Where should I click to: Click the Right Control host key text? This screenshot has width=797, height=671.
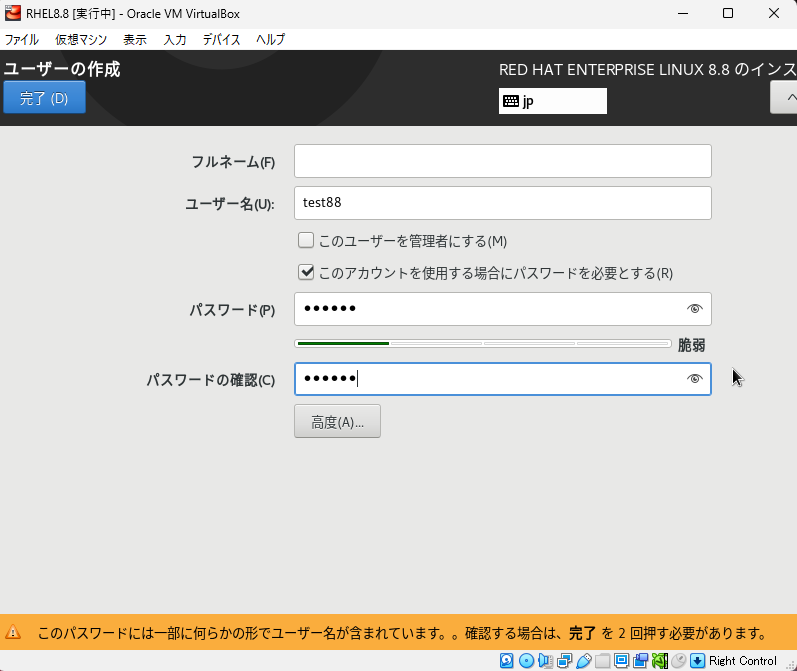click(743, 660)
